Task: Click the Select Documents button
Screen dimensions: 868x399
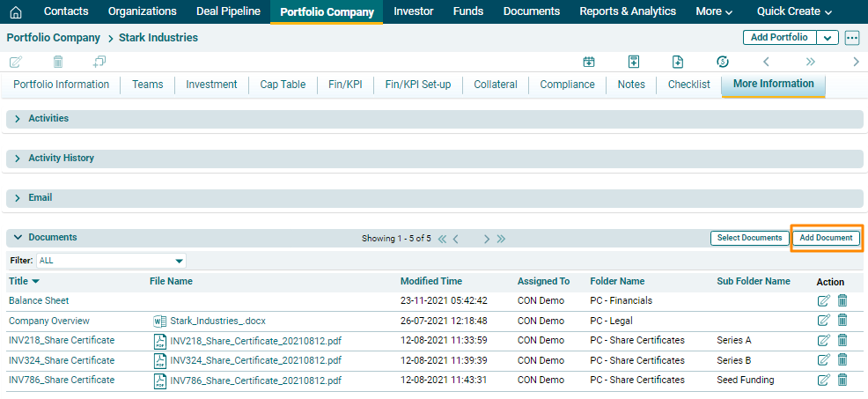Action: [x=748, y=239]
